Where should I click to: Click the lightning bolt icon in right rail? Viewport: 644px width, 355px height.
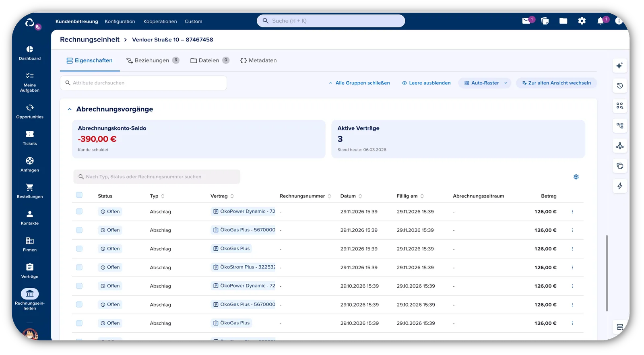(620, 186)
